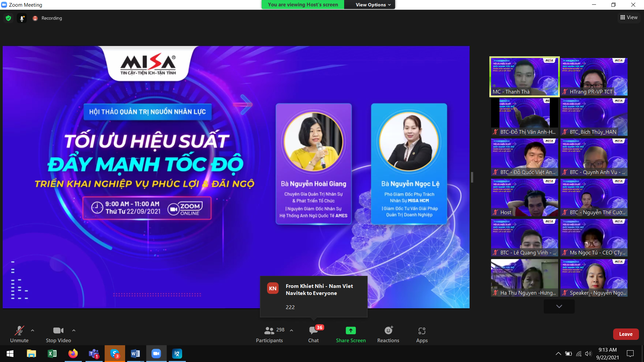This screenshot has width=644, height=362.
Task: Click the microphone audio indicator icon
Action: 22,18
